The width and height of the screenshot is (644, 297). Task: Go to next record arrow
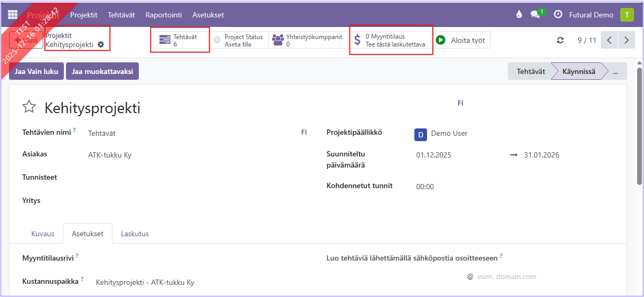point(627,40)
